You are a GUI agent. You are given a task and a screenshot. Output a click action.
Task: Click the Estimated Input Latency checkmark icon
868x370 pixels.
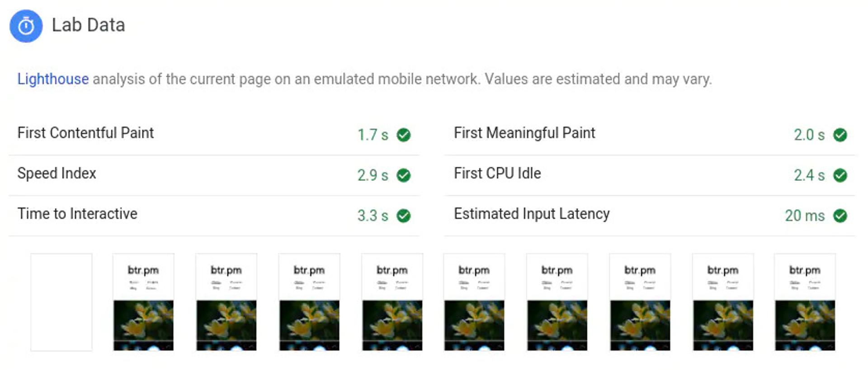[840, 215]
